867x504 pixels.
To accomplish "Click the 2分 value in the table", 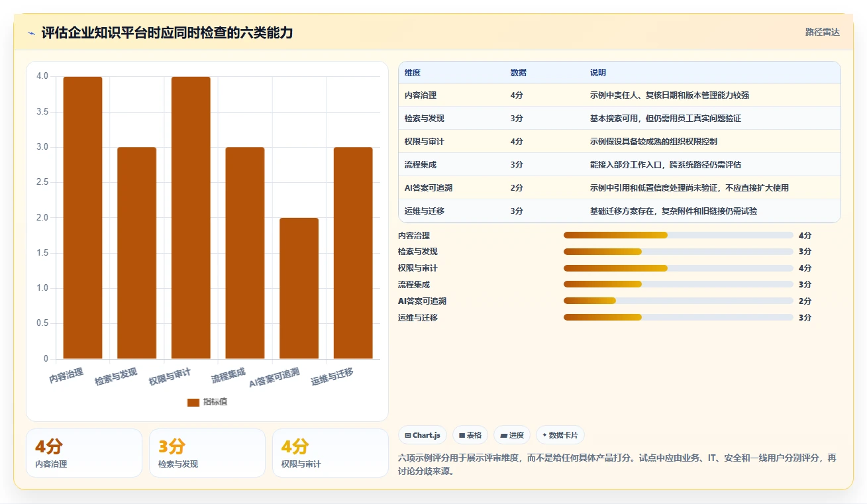I will (x=517, y=188).
